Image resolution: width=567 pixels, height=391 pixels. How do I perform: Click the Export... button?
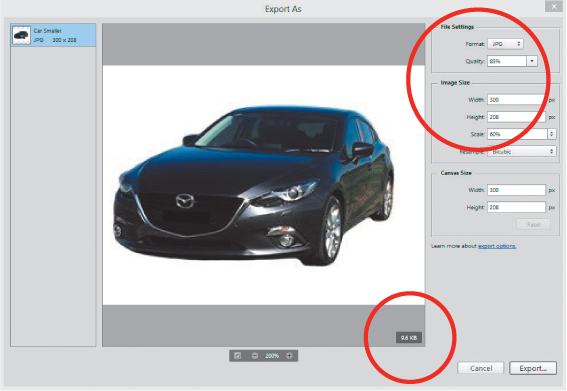click(533, 368)
